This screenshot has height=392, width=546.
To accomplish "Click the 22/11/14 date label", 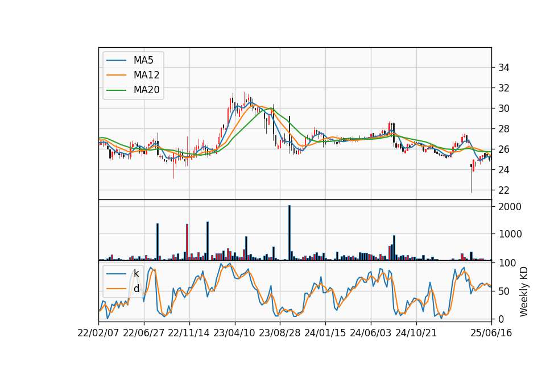I will (x=189, y=333).
